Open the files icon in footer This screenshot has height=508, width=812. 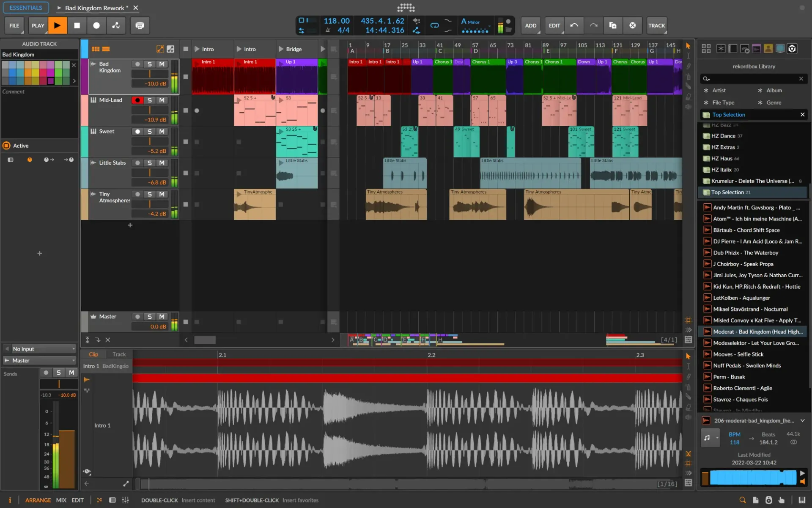pyautogui.click(x=756, y=500)
